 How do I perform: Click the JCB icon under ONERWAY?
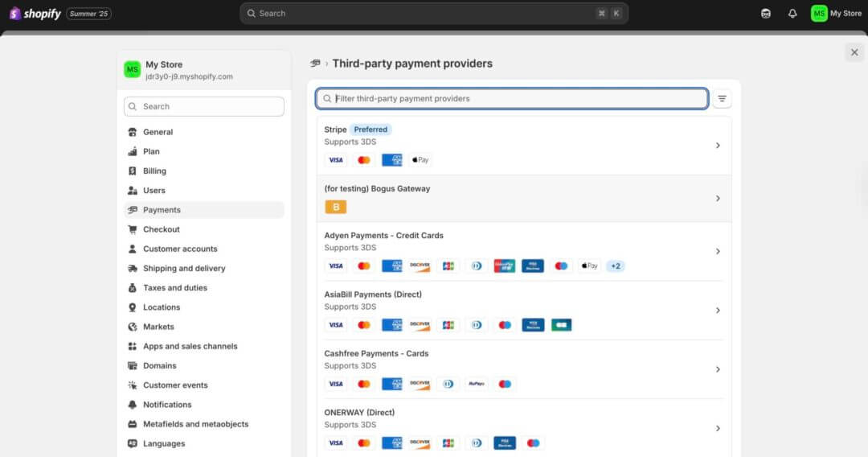(448, 443)
